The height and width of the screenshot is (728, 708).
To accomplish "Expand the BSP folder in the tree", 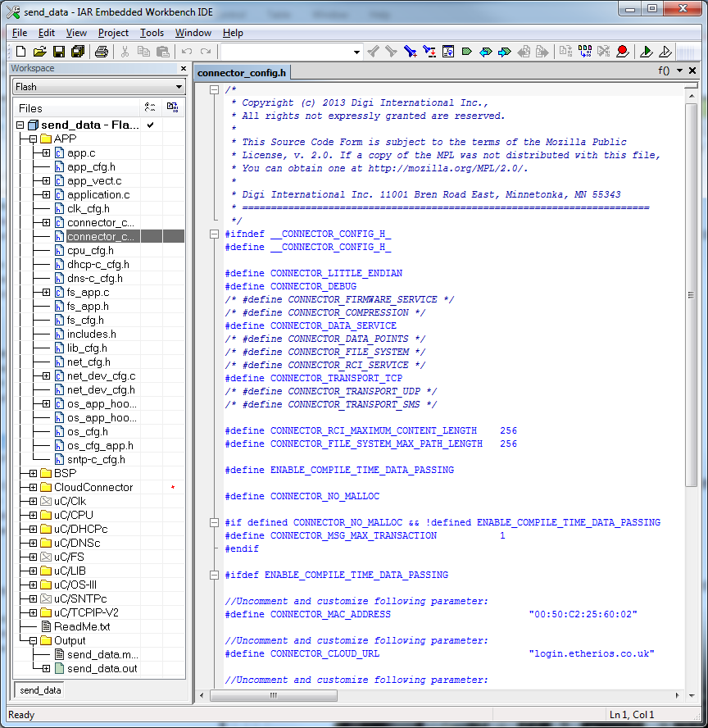I will (x=33, y=474).
